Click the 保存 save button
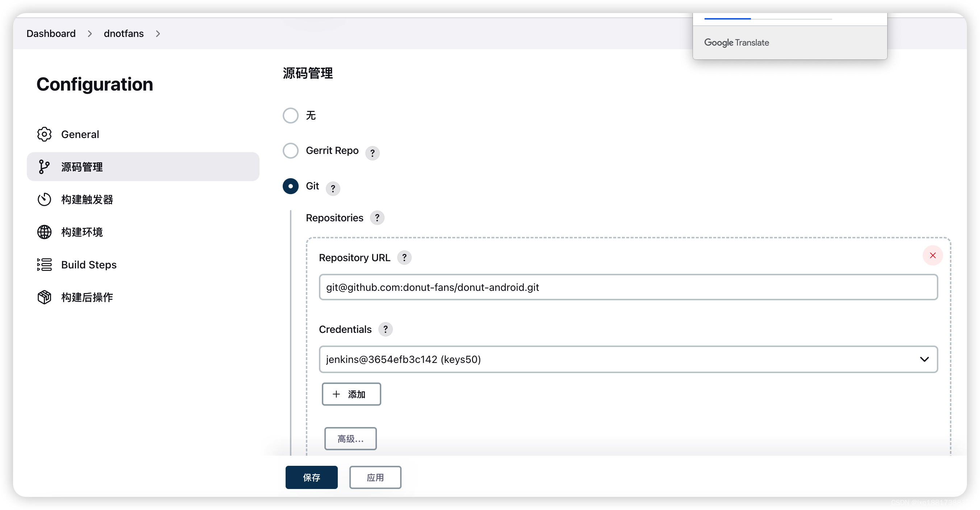Image resolution: width=980 pixels, height=510 pixels. pyautogui.click(x=311, y=477)
